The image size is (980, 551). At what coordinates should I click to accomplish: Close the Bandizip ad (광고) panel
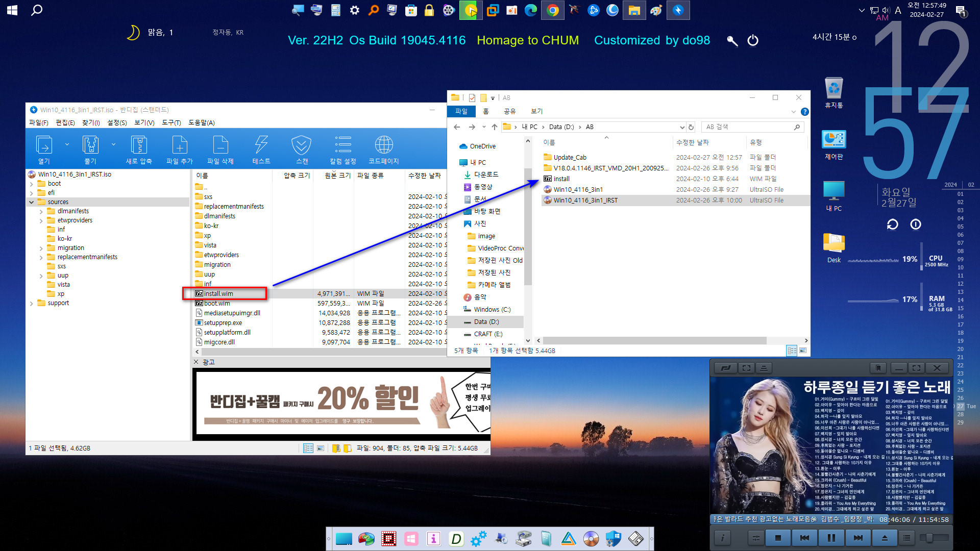(196, 362)
